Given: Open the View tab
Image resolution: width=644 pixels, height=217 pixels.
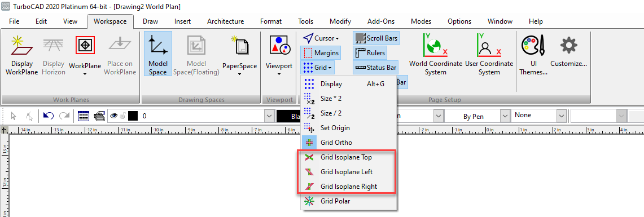Looking at the screenshot, I should click(x=70, y=21).
